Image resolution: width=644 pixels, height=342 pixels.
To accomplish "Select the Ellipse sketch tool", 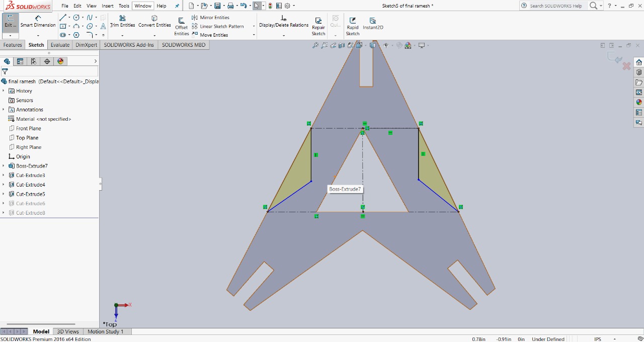I will [x=90, y=26].
